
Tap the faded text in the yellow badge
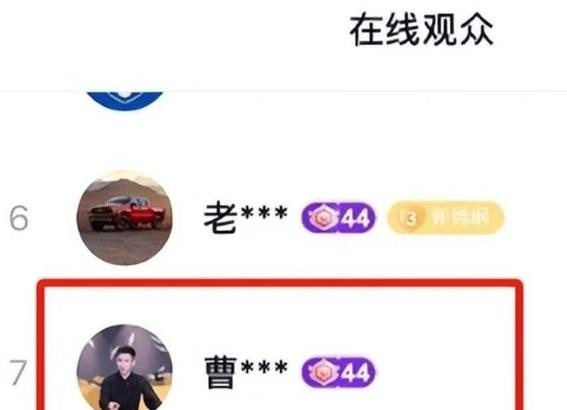pyautogui.click(x=458, y=218)
